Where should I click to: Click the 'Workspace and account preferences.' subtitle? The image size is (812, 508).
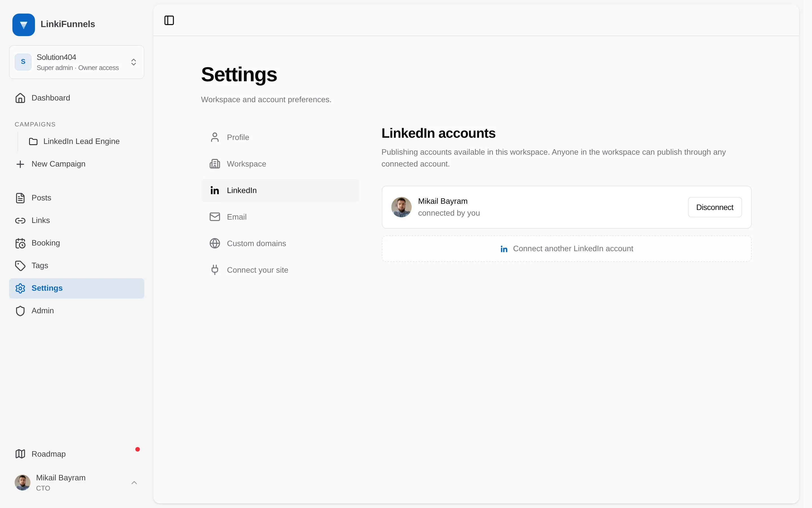[266, 100]
